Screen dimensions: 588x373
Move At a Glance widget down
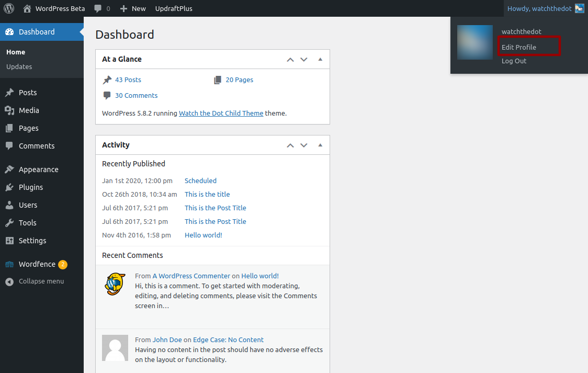pyautogui.click(x=304, y=60)
